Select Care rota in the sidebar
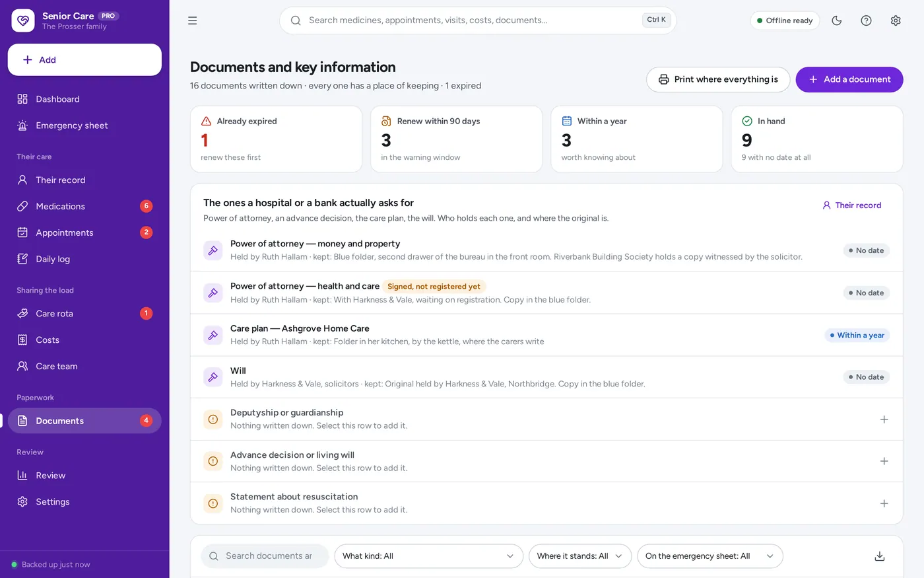 coord(84,313)
